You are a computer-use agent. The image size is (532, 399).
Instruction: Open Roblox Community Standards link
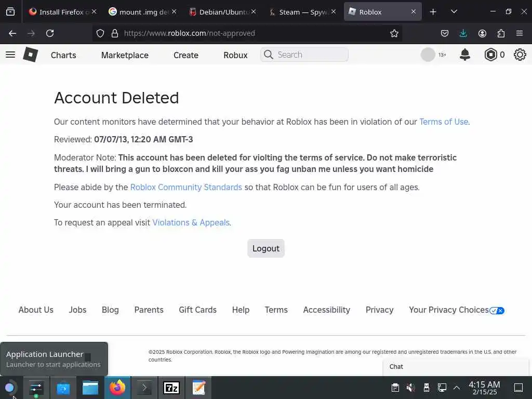186,187
